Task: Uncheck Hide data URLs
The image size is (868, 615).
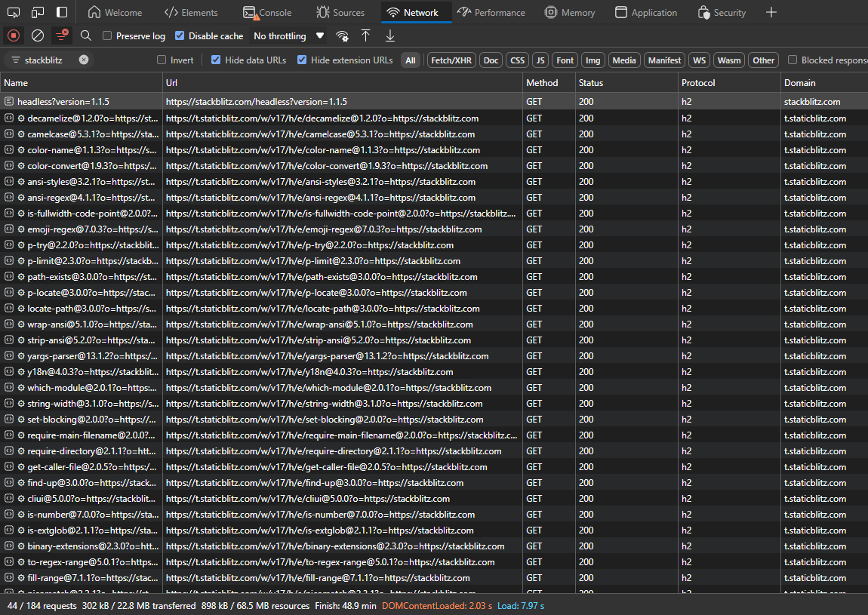Action: coord(216,60)
